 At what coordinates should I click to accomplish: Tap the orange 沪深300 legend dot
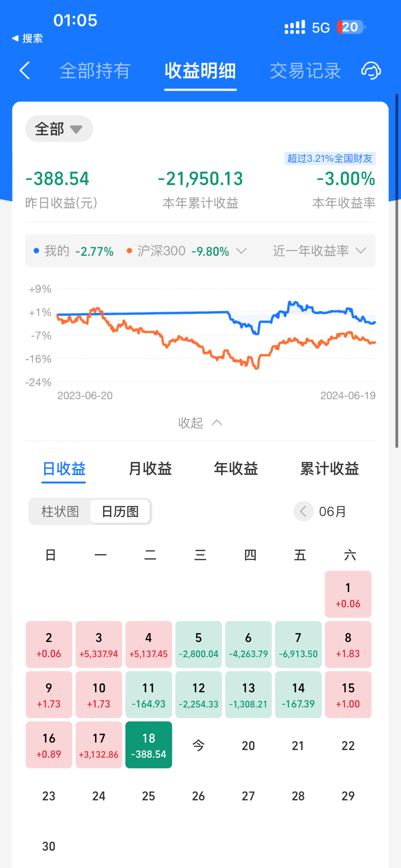[129, 251]
